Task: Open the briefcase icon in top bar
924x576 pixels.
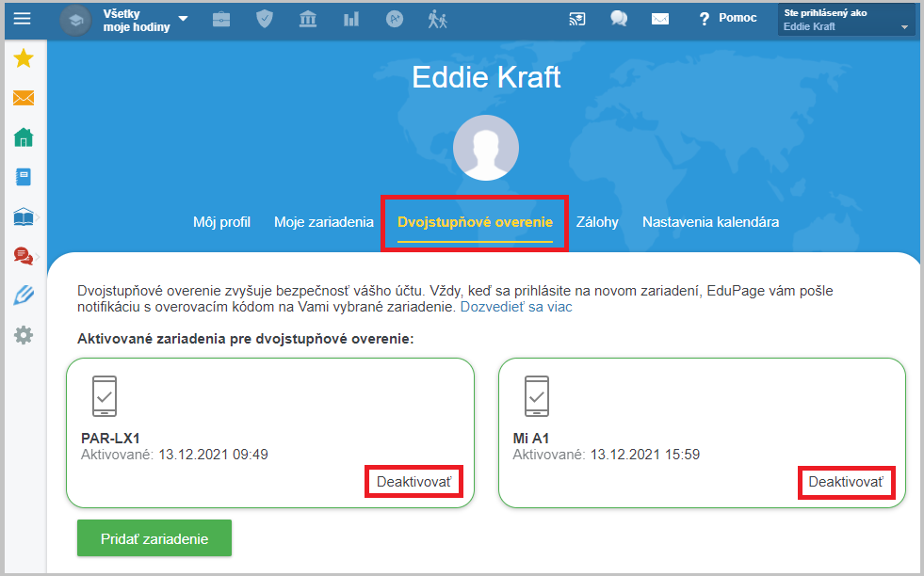Action: coord(221,20)
